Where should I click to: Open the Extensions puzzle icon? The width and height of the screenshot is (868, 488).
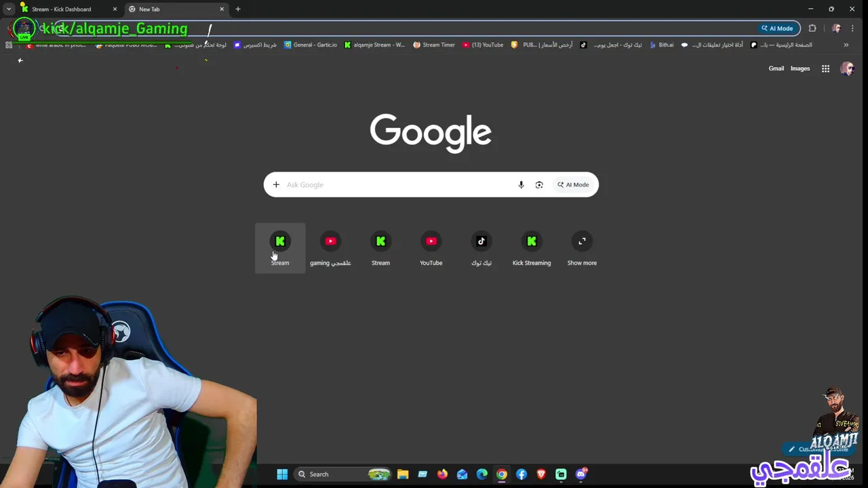coord(812,28)
